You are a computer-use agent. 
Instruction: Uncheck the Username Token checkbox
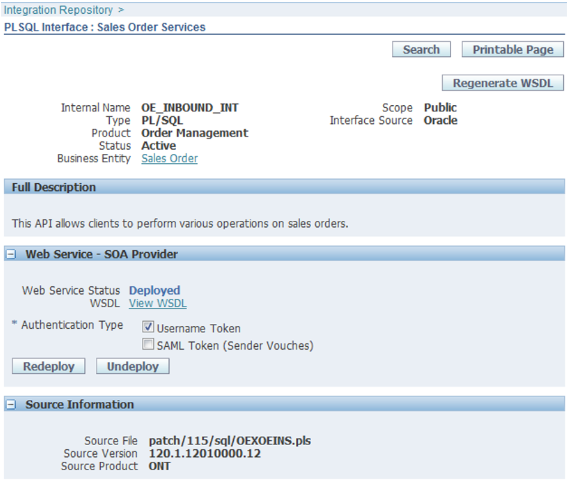[x=148, y=327]
